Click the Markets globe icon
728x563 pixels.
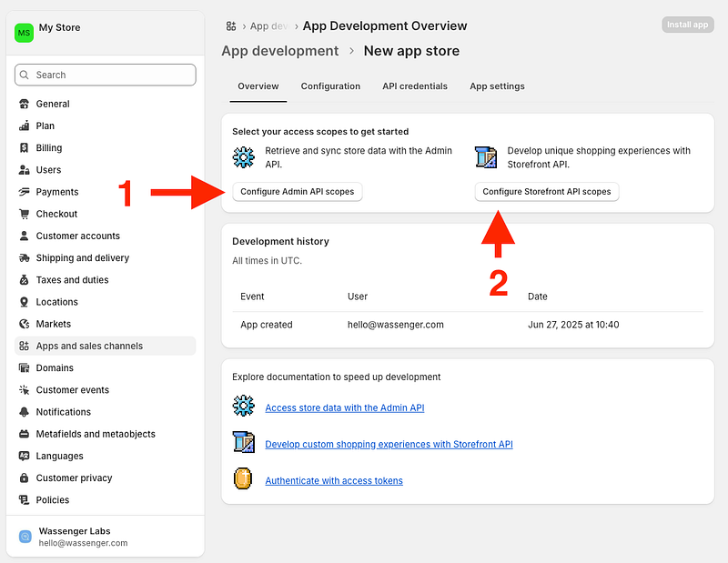click(x=25, y=324)
